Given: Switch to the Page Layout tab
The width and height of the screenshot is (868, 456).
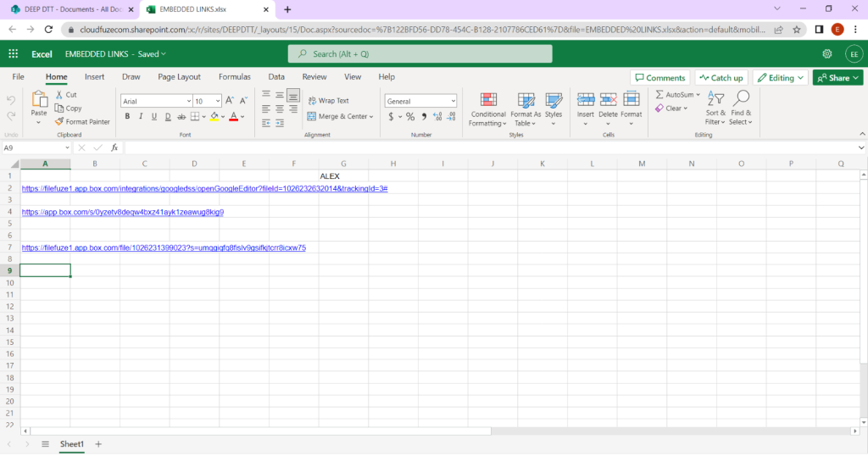Looking at the screenshot, I should (180, 77).
